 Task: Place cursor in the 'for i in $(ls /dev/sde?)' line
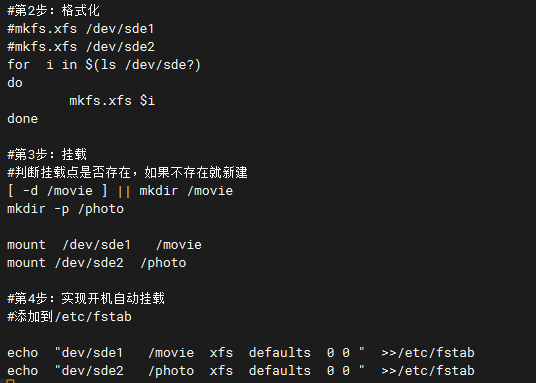[x=104, y=65]
